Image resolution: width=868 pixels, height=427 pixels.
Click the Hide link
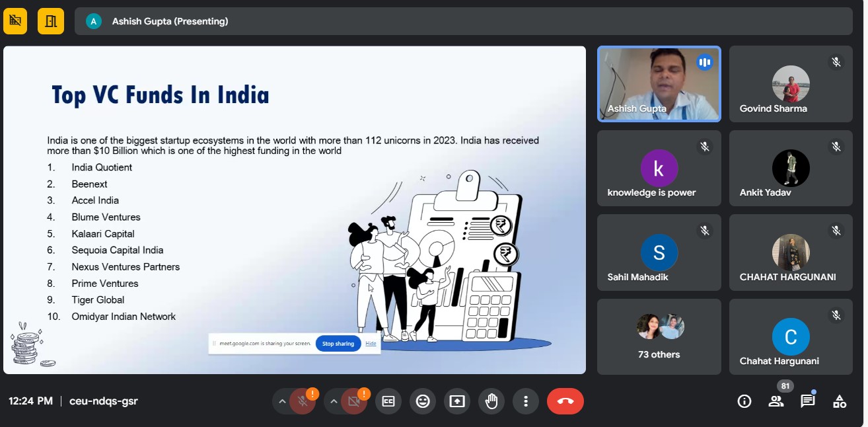pyautogui.click(x=371, y=344)
